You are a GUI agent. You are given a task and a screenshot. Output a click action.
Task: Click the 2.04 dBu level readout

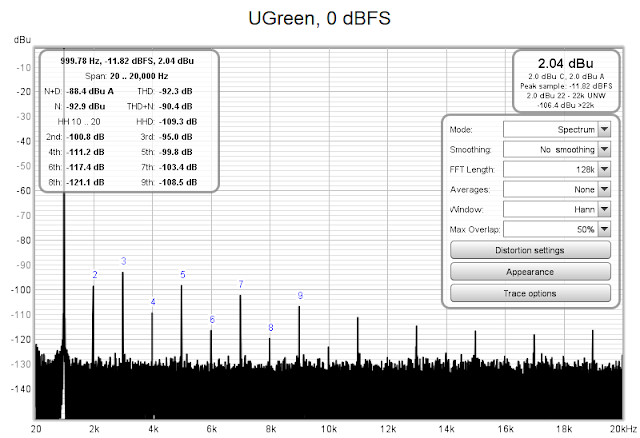pyautogui.click(x=566, y=64)
